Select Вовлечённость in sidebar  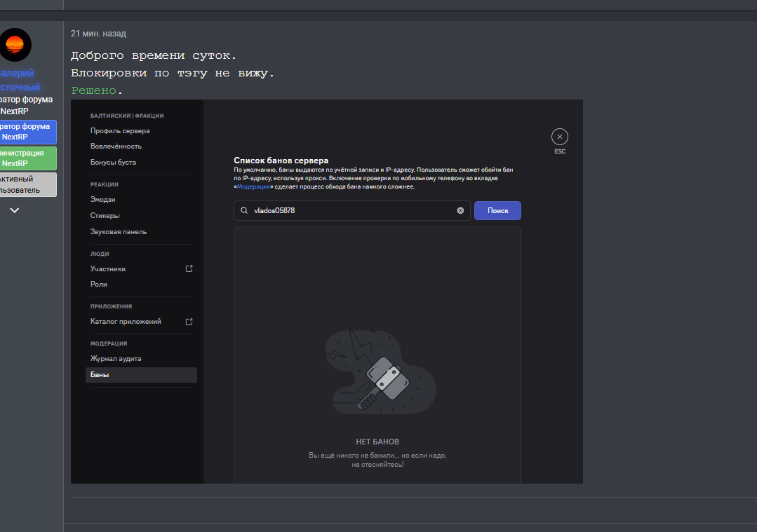tap(116, 146)
